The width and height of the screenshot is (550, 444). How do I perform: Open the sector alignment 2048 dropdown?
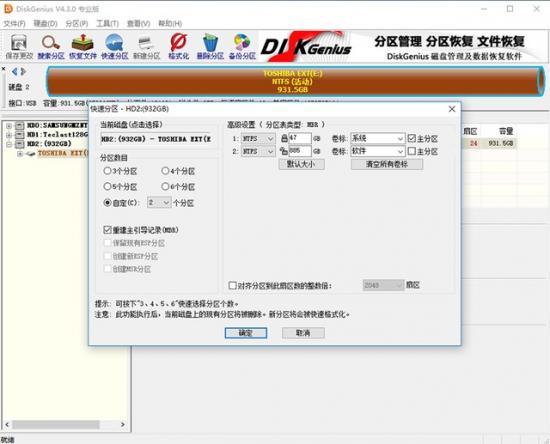point(383,285)
